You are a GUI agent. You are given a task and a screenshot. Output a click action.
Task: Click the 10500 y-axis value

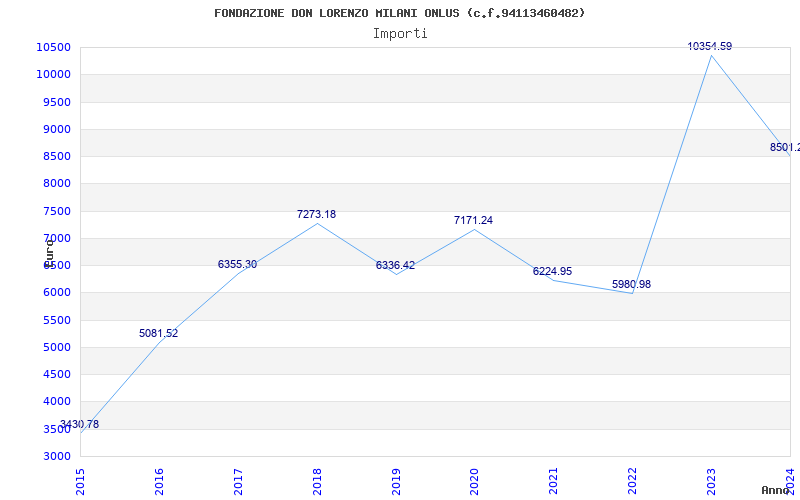tap(53, 47)
